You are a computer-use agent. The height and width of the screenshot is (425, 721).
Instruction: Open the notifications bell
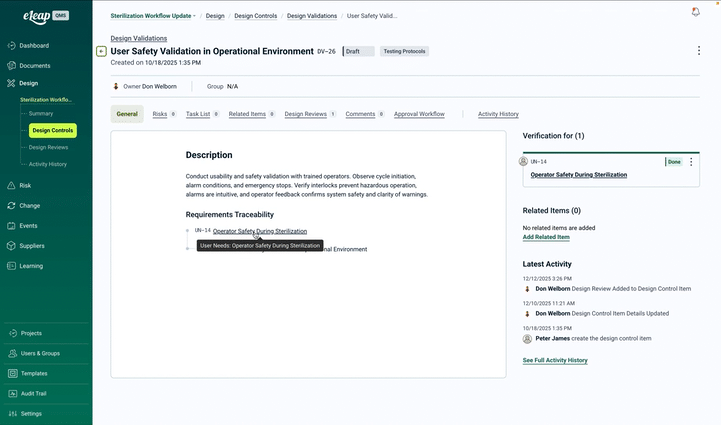pos(696,12)
